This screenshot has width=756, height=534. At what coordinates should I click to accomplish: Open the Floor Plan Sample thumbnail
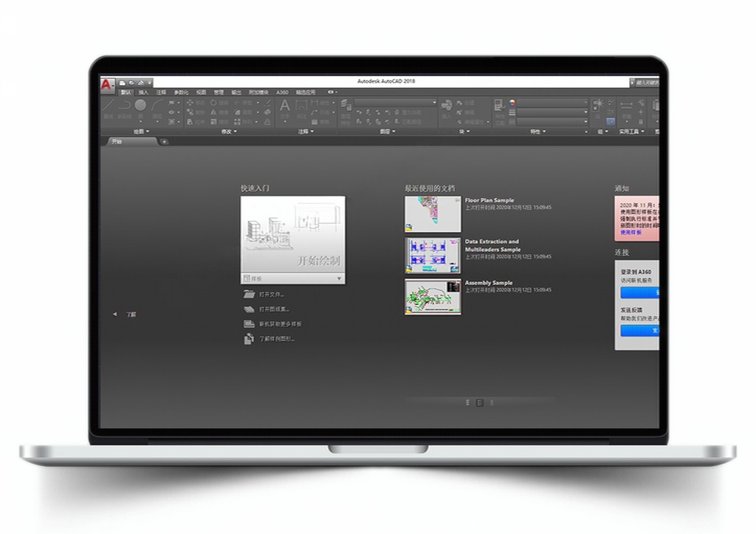coord(433,214)
